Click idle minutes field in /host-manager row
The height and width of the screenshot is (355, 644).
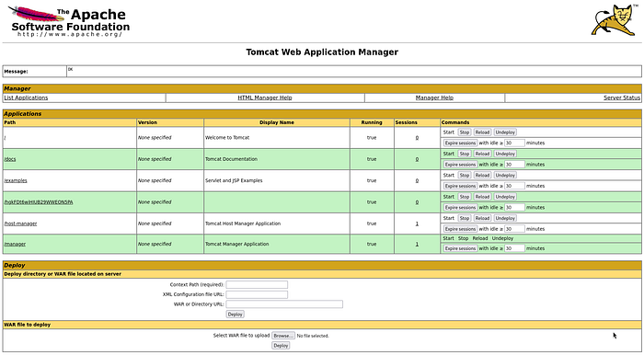click(x=514, y=229)
